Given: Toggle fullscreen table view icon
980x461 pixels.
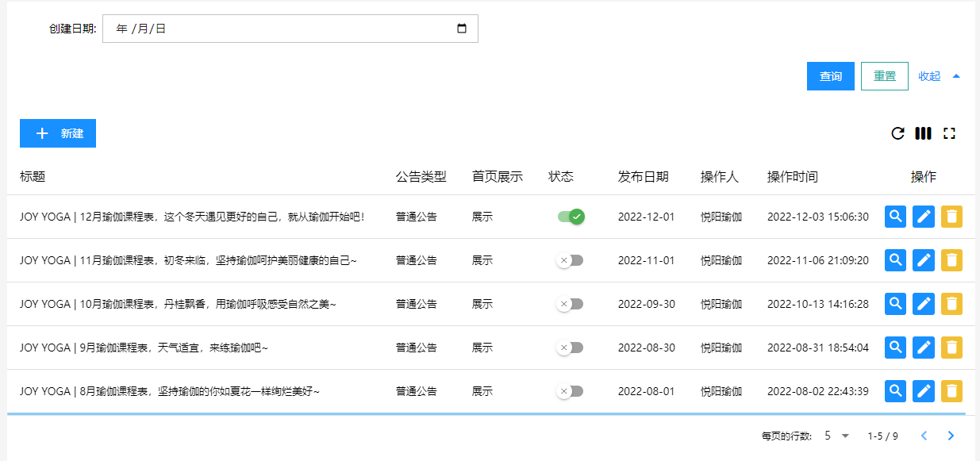Looking at the screenshot, I should (x=949, y=133).
